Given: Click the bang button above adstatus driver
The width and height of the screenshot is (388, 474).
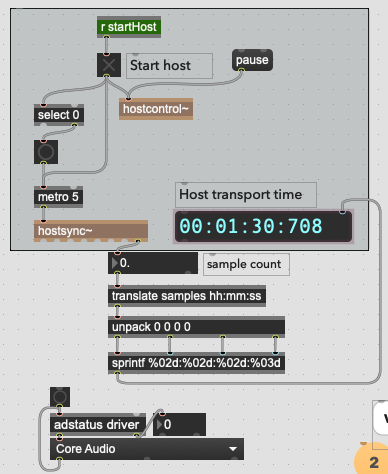Looking at the screenshot, I should (x=60, y=397).
